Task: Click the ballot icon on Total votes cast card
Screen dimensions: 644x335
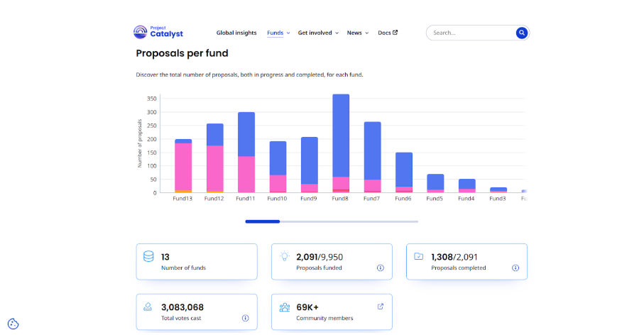Action: click(148, 307)
